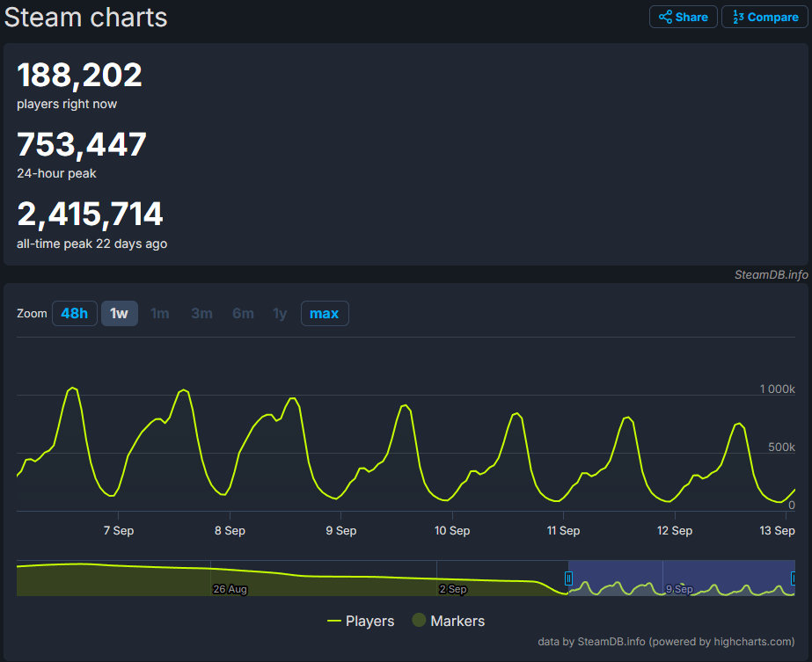Image resolution: width=812 pixels, height=662 pixels.
Task: Switch zoom to 6m
Action: pyautogui.click(x=243, y=314)
